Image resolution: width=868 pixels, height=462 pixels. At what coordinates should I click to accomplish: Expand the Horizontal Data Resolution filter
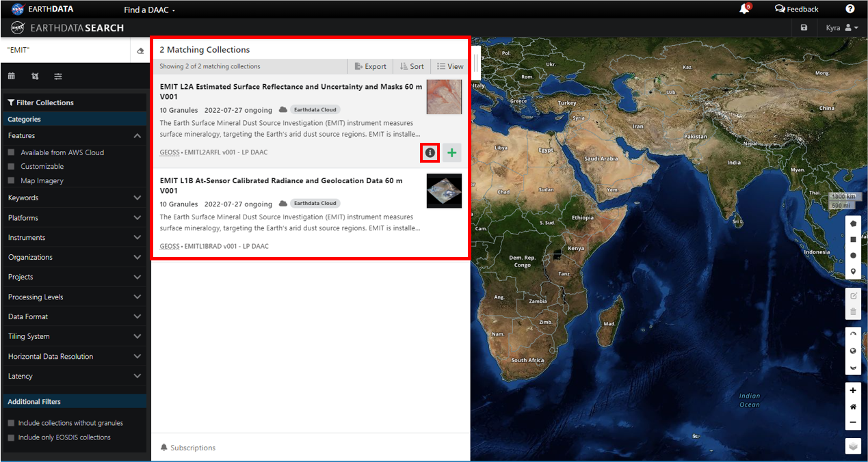[74, 356]
